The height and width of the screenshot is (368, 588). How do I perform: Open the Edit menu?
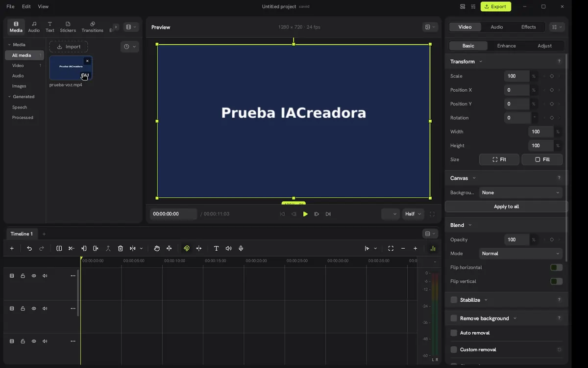(x=26, y=6)
